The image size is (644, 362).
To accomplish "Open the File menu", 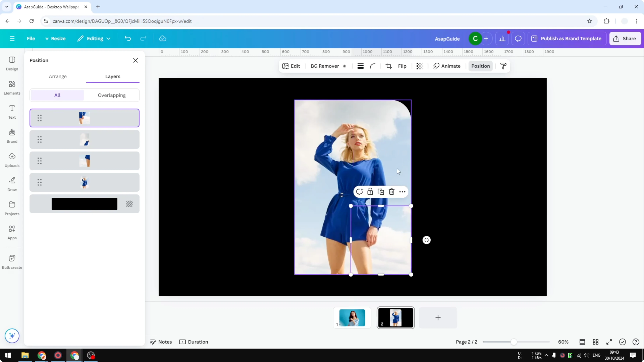I will (31, 38).
